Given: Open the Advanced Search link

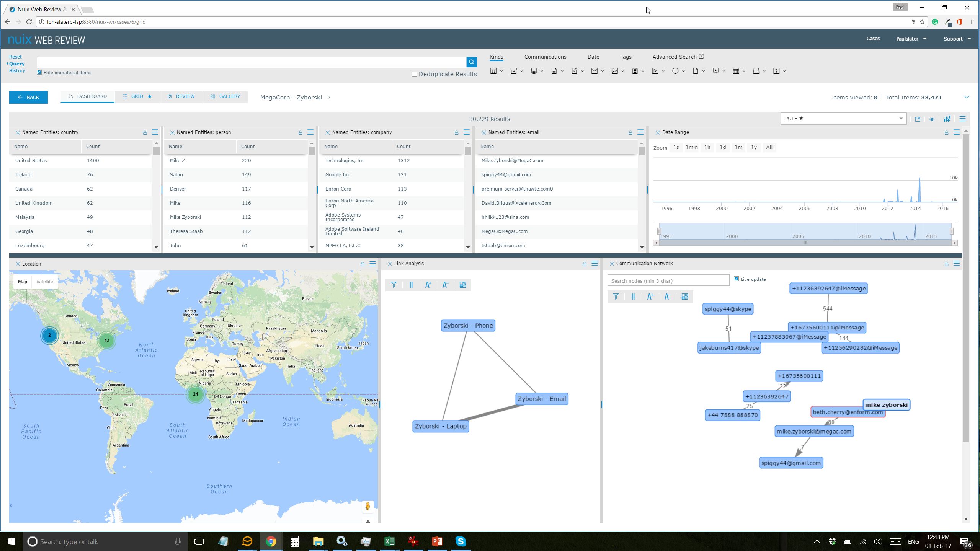Looking at the screenshot, I should tap(678, 57).
